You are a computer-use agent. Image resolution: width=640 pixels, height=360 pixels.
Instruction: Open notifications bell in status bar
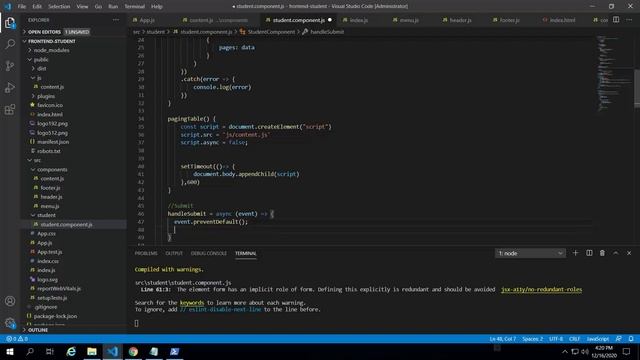coord(631,339)
